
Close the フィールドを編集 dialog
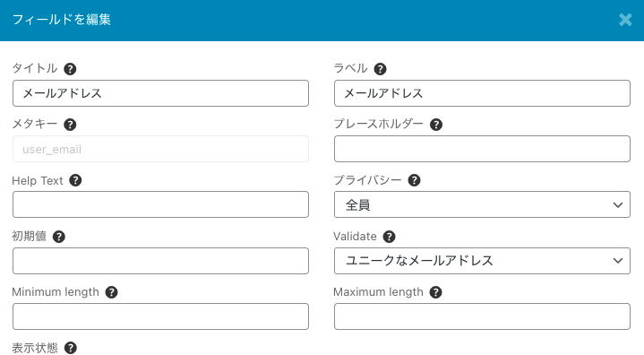[x=625, y=20]
